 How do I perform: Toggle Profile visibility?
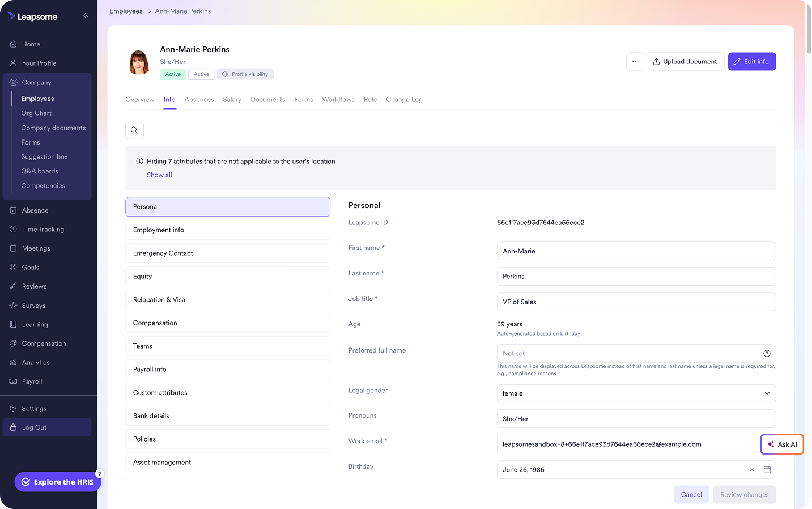coord(245,74)
